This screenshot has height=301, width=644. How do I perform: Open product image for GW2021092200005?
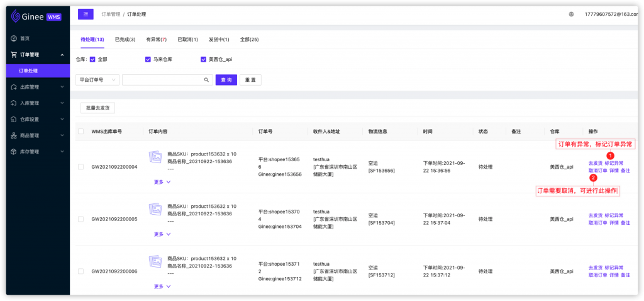(156, 208)
